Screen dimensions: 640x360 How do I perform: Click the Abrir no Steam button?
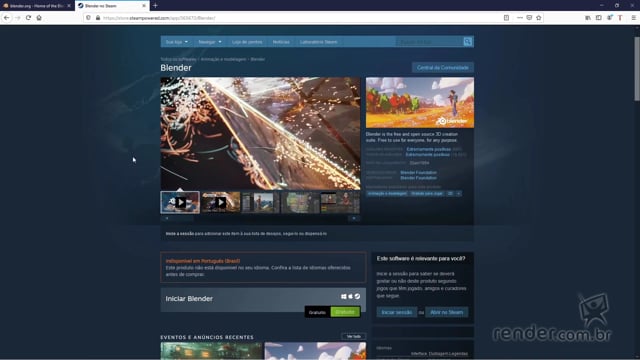coord(447,312)
